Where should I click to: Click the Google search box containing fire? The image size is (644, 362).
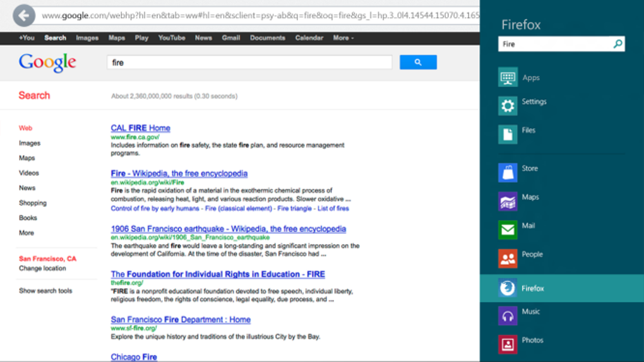pos(250,62)
